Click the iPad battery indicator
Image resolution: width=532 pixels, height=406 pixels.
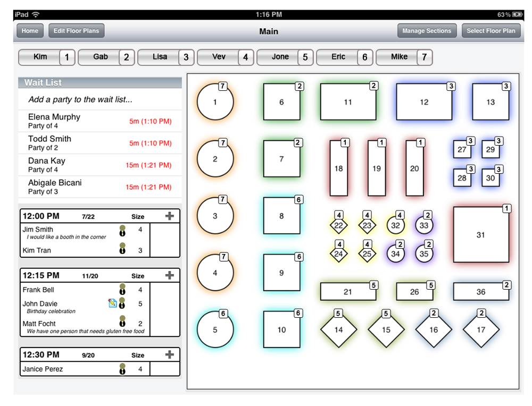pyautogui.click(x=517, y=14)
